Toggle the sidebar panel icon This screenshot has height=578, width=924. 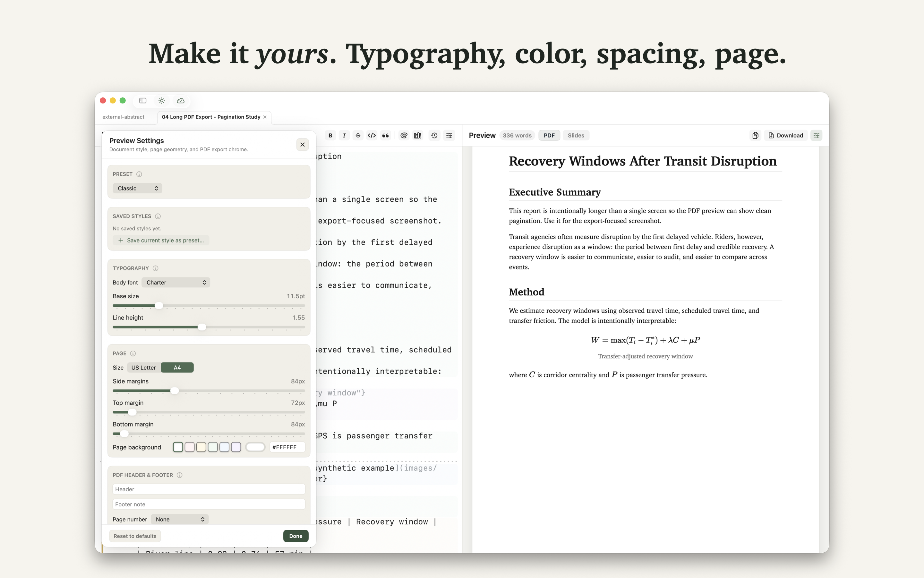(143, 101)
